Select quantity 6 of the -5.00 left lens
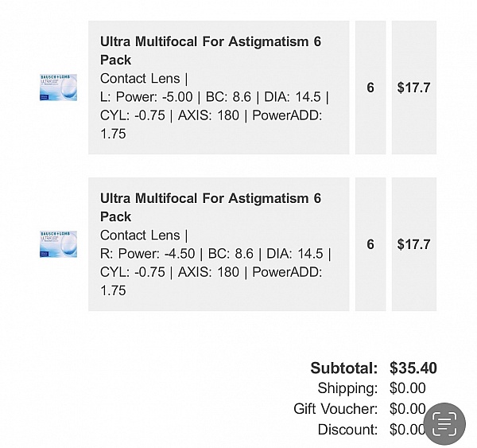This screenshot has height=448, width=477. 370,88
